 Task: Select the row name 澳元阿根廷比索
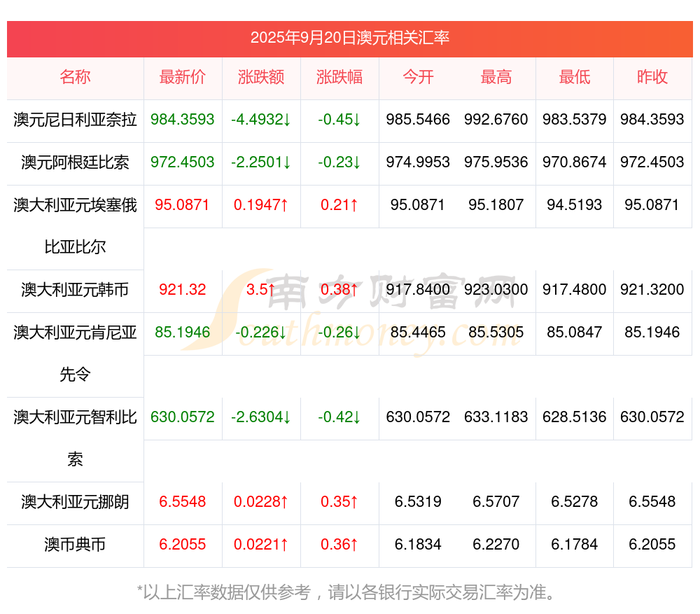(x=75, y=162)
